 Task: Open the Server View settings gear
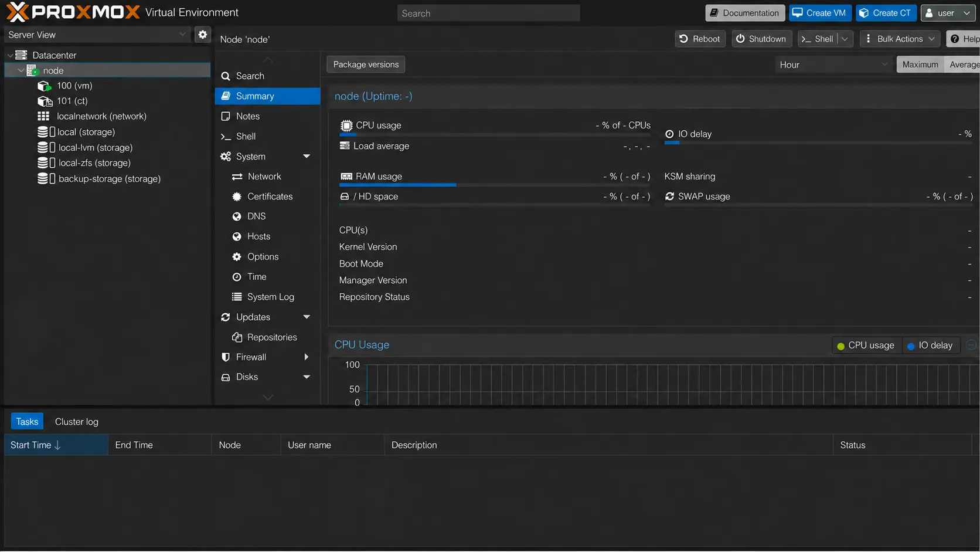203,35
